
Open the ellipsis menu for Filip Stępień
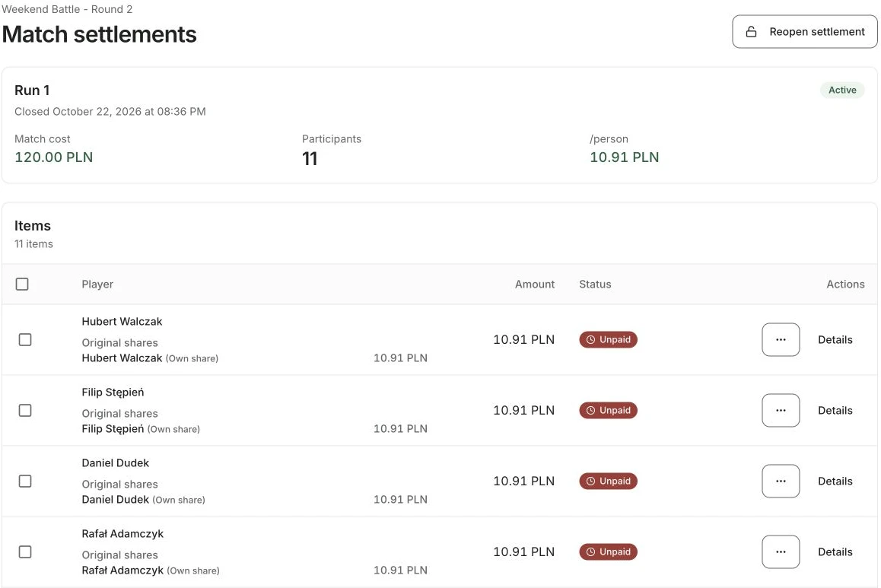[781, 411]
